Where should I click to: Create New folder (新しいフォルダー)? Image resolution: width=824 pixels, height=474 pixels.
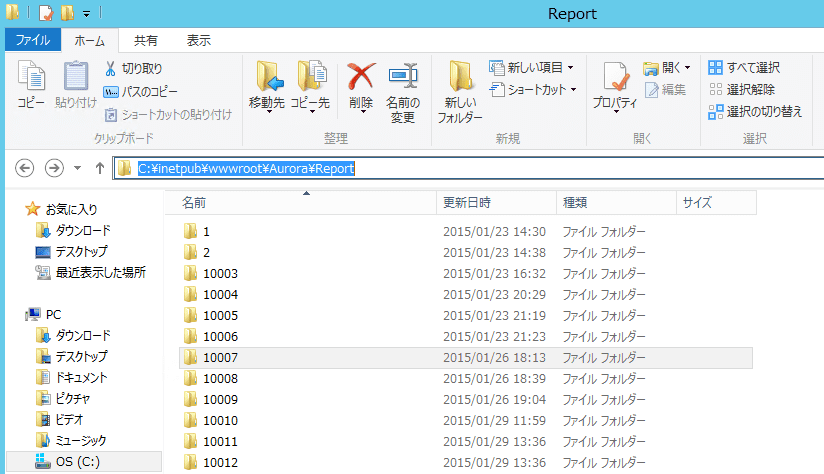[460, 92]
